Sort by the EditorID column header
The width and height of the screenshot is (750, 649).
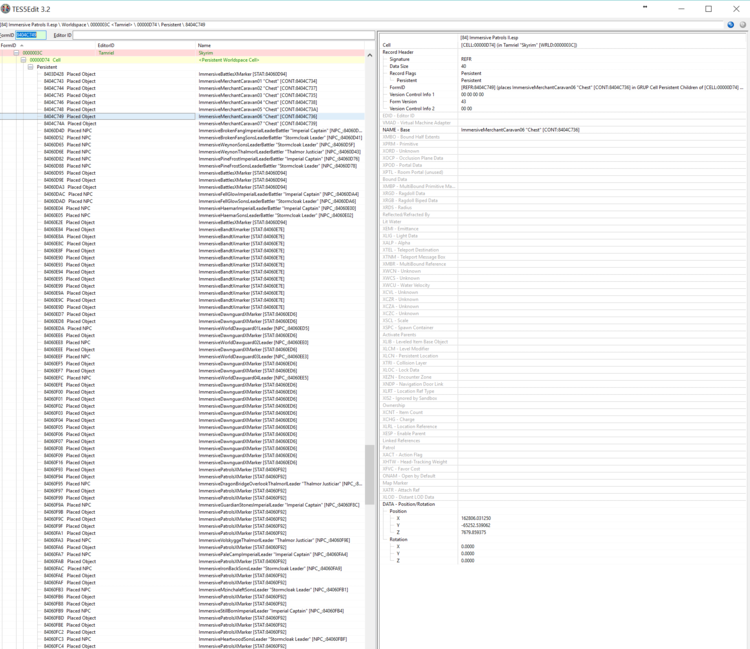[x=146, y=45]
